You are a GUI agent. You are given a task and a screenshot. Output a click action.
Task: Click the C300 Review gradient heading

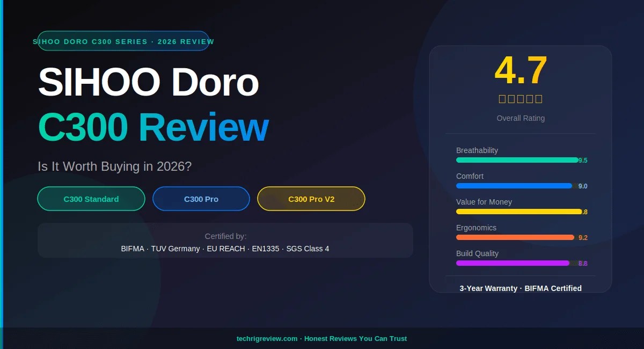pos(153,128)
